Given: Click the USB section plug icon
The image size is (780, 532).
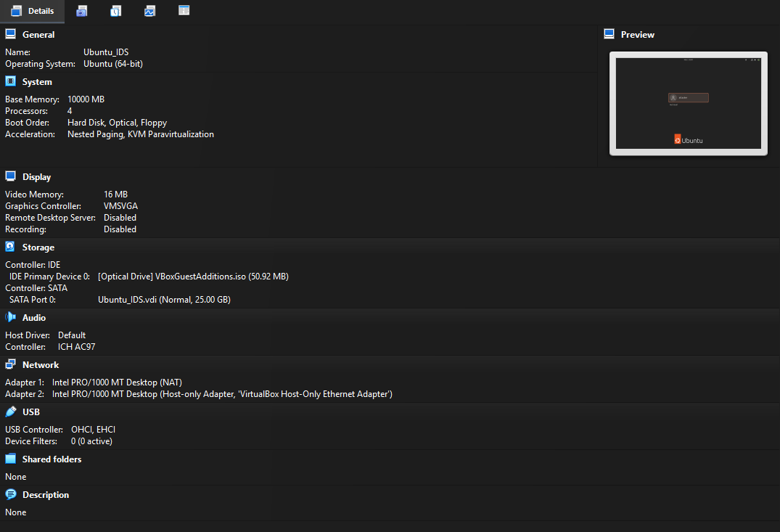Looking at the screenshot, I should 10,412.
